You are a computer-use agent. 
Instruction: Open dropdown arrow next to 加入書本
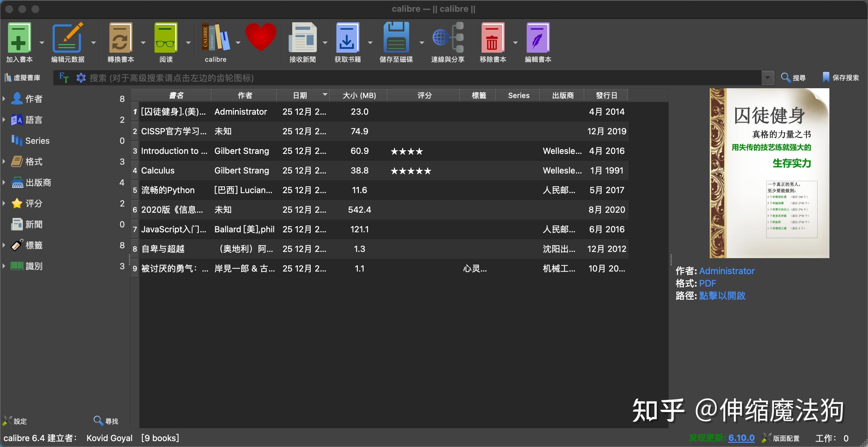(42, 43)
